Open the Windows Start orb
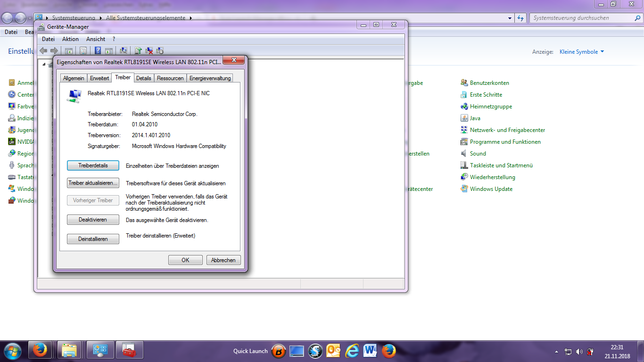644x362 pixels. 12,351
